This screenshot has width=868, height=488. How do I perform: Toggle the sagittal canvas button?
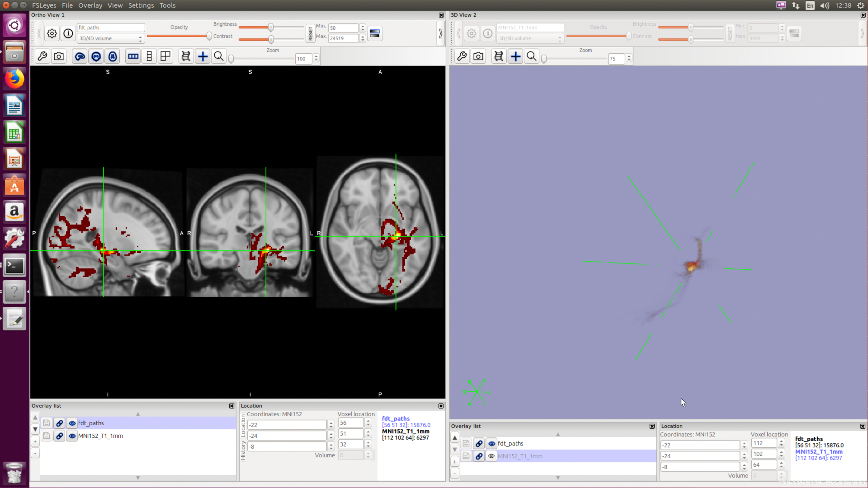[x=80, y=56]
